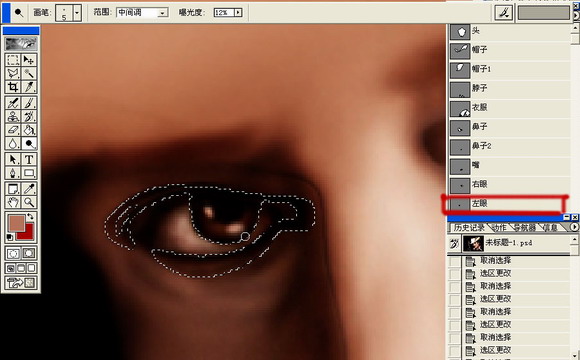
Task: Select the Zoom magnifier tool
Action: coord(29,202)
